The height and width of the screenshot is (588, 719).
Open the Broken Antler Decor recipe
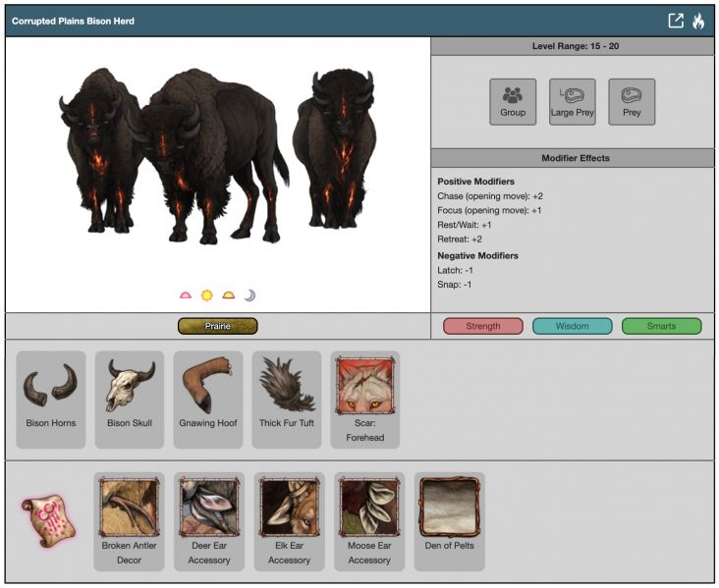[x=130, y=521]
